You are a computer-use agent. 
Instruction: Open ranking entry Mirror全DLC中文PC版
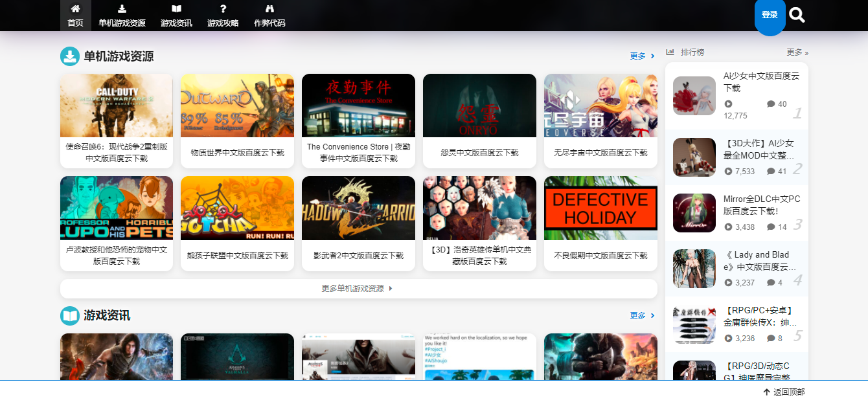762,205
